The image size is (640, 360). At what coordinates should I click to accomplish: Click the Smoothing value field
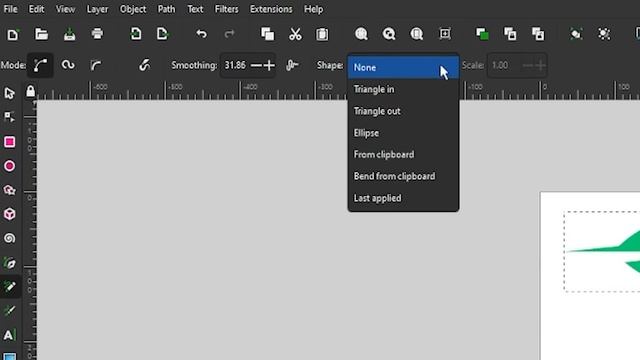coord(235,65)
